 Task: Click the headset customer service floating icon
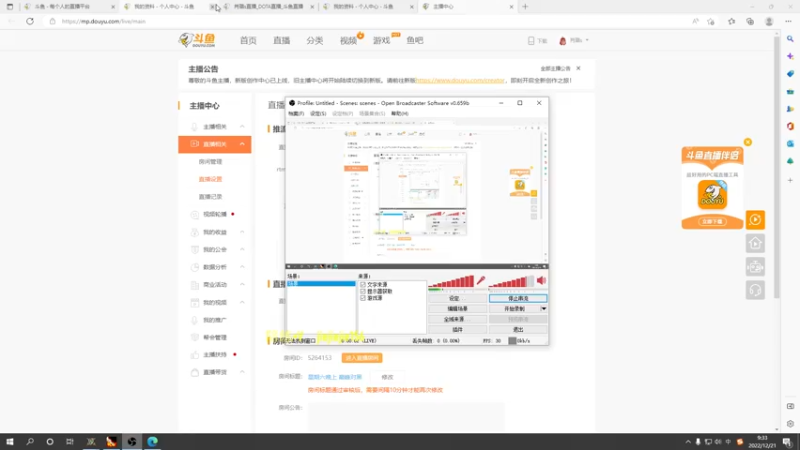(x=755, y=290)
